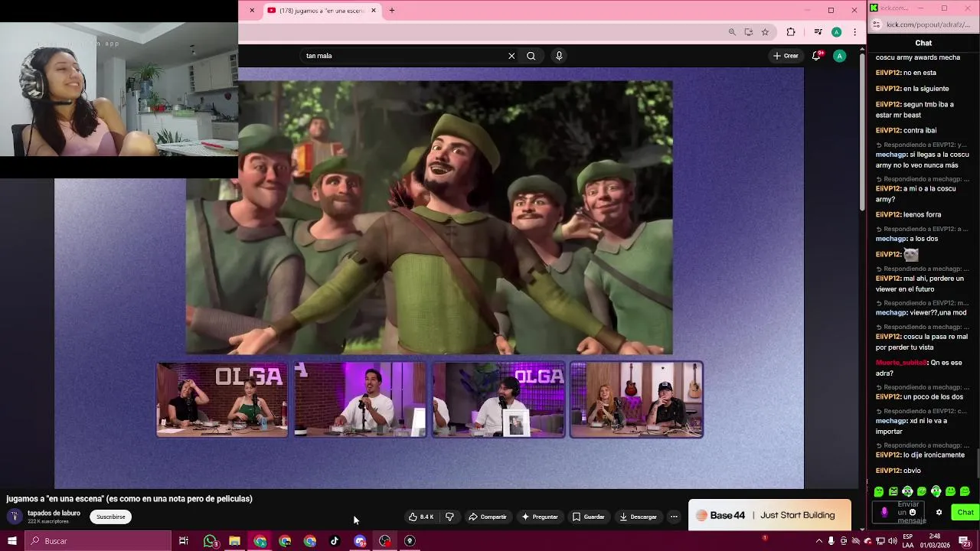The height and width of the screenshot is (551, 980).
Task: Submit YouTube search with magnifier icon
Action: [x=531, y=56]
